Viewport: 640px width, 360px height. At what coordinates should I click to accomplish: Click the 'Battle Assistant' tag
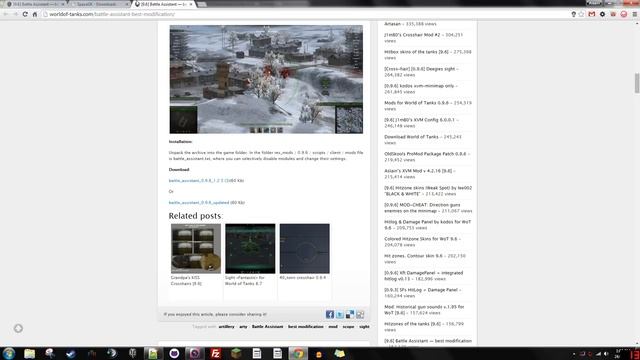click(267, 327)
